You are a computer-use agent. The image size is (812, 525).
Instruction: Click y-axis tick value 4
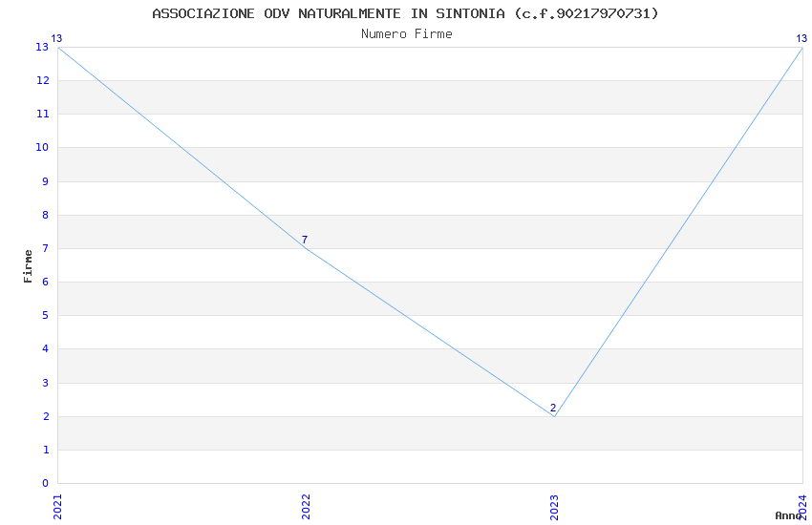(46, 348)
